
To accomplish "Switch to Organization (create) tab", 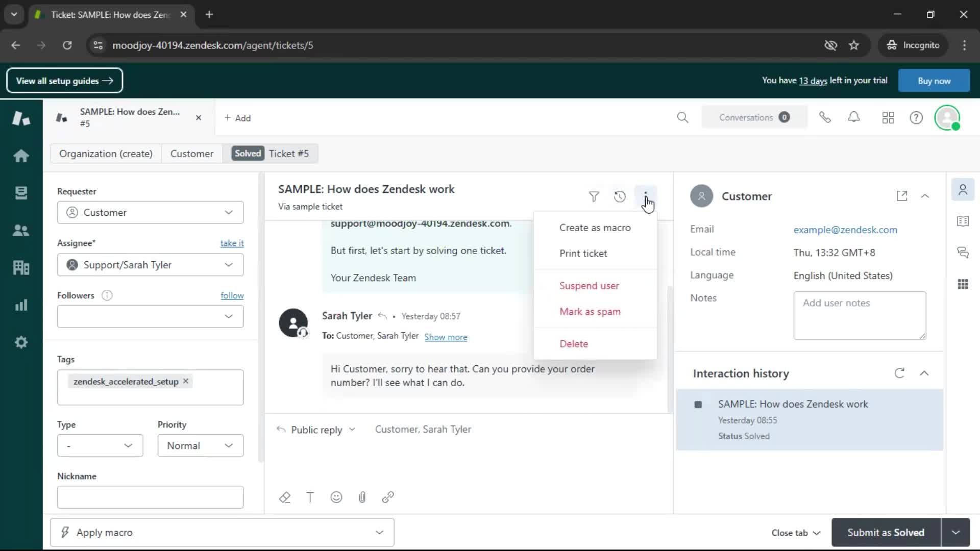I will point(106,154).
